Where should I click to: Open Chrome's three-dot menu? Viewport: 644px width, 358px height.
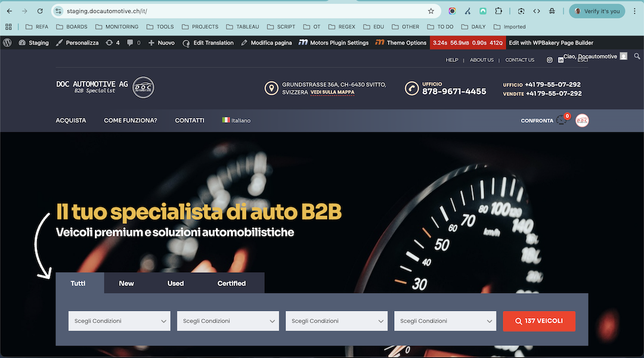634,11
